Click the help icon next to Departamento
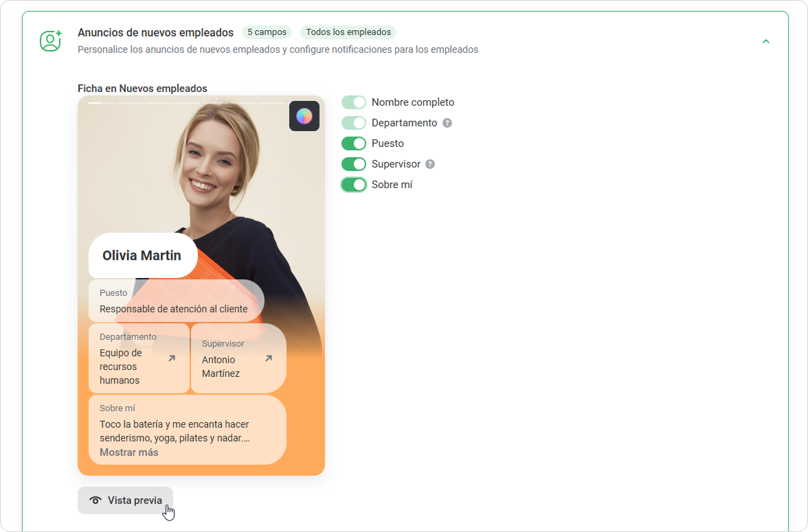The image size is (808, 532). pos(447,123)
